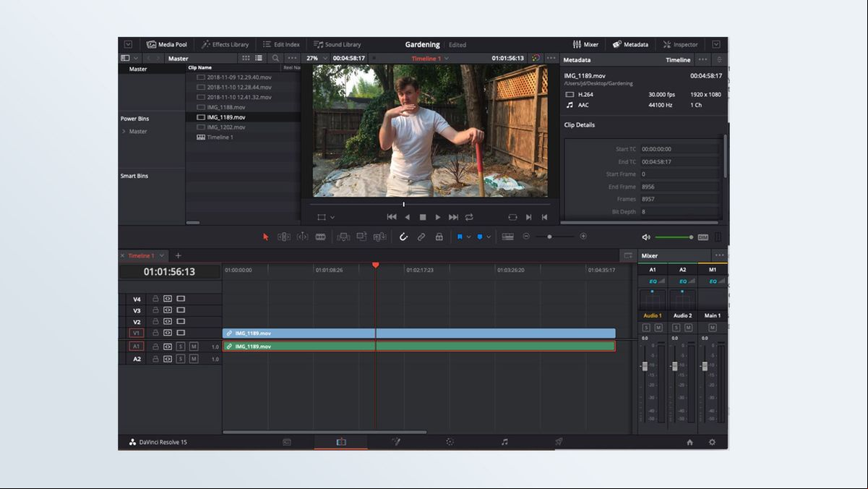Screen dimensions: 868x489
Task: Click the bypass color grades icon in viewer
Action: [x=536, y=59]
